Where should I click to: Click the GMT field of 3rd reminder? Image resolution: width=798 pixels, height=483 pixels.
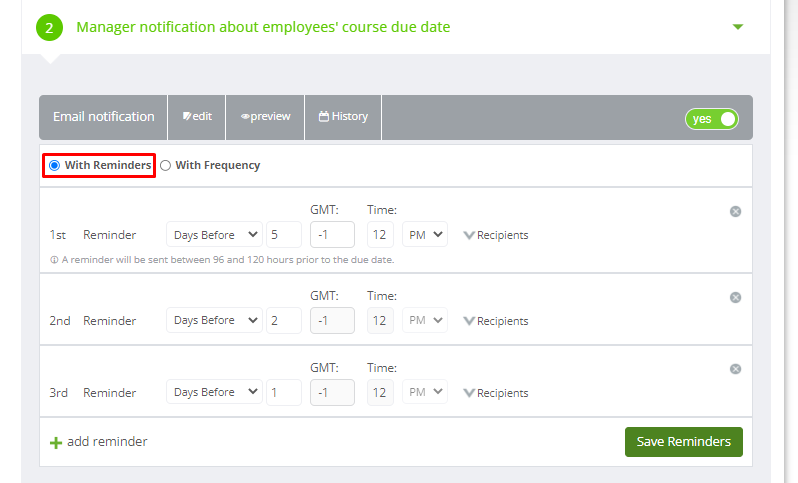pyautogui.click(x=332, y=392)
